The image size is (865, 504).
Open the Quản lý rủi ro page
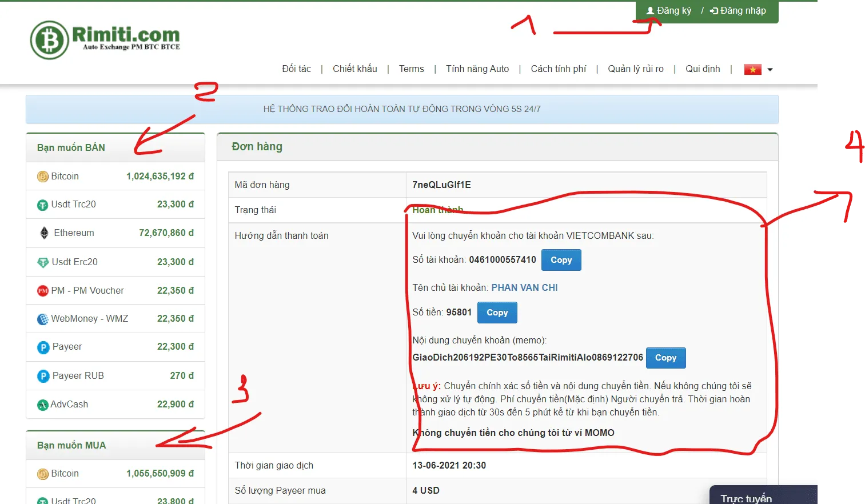click(x=636, y=69)
